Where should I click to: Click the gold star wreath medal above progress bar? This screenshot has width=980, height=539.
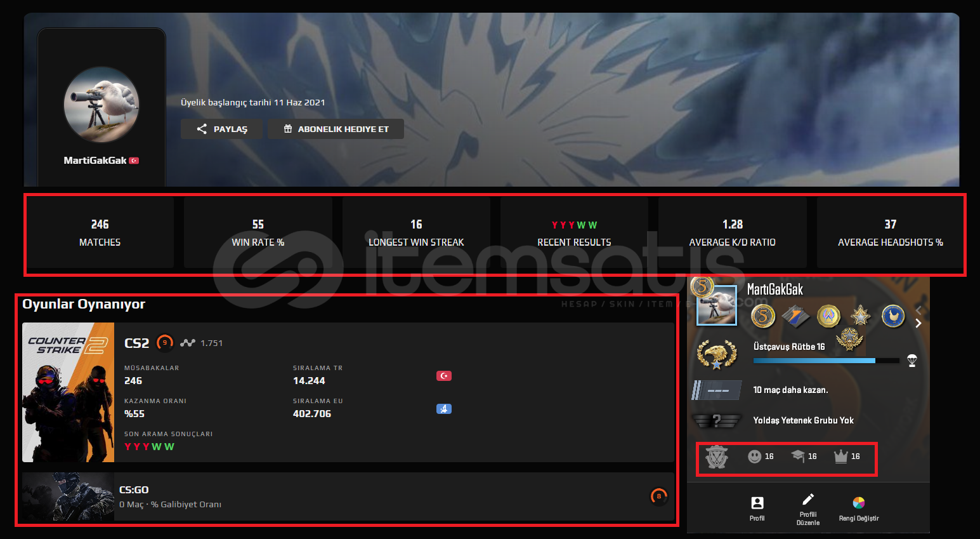tap(849, 339)
